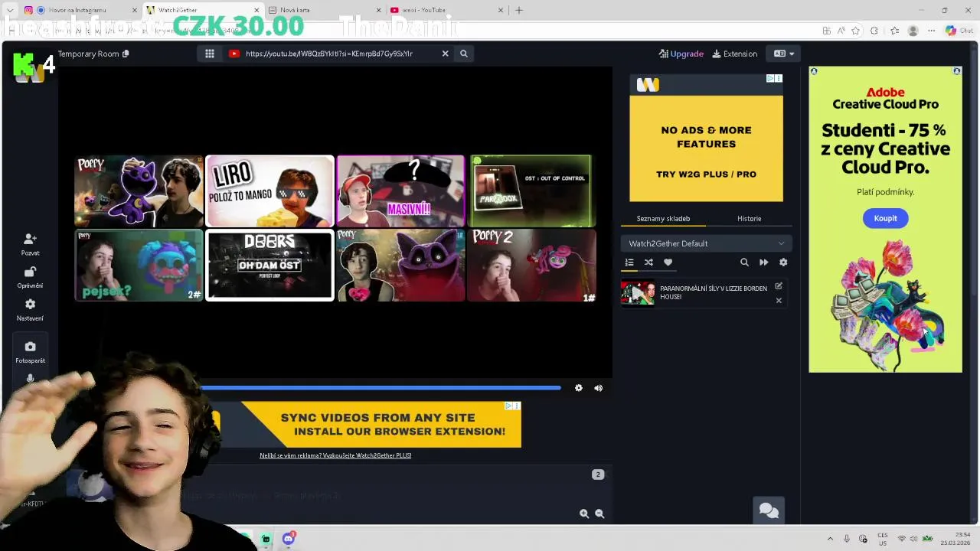Viewport: 980px width, 551px height.
Task: Show favorites with the heart icon
Action: tap(668, 262)
